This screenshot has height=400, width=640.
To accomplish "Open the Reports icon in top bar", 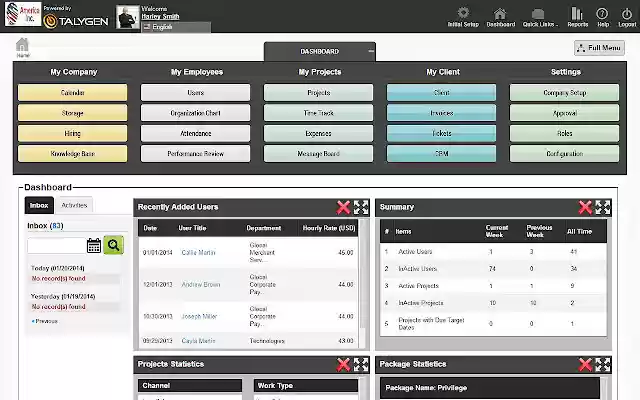I will click(577, 13).
